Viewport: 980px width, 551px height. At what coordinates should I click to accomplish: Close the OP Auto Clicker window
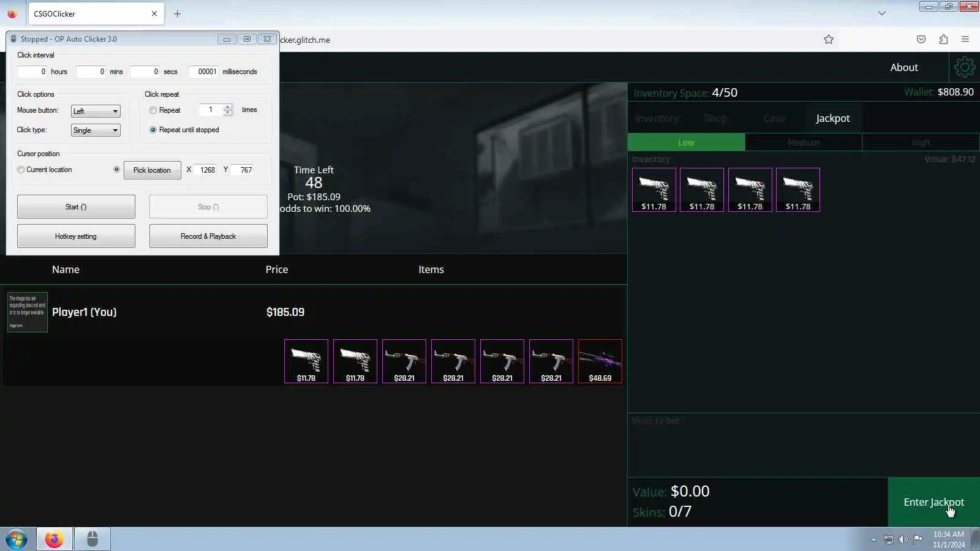click(267, 39)
